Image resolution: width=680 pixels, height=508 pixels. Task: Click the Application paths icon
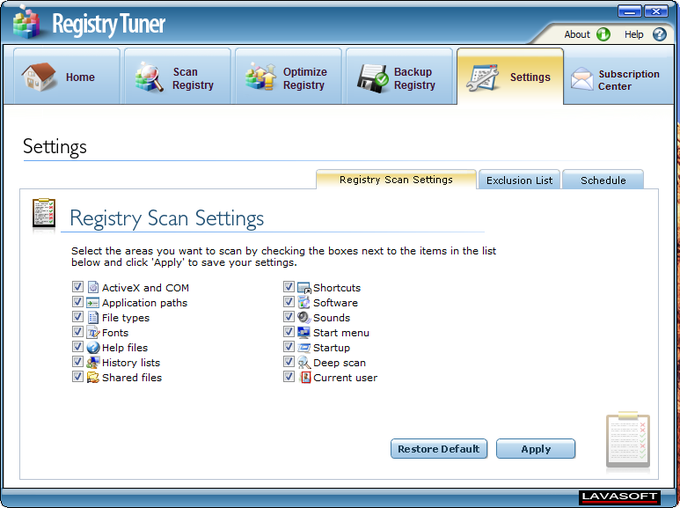click(93, 302)
